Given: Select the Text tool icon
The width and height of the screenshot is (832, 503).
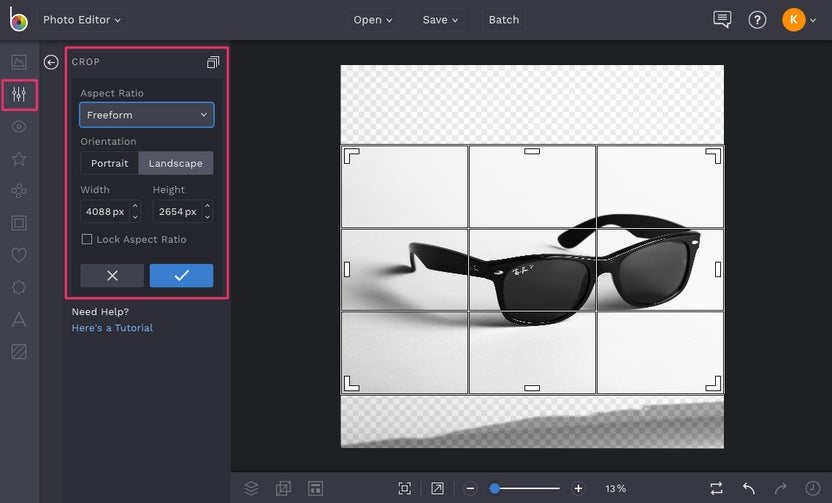Looking at the screenshot, I should tap(19, 320).
